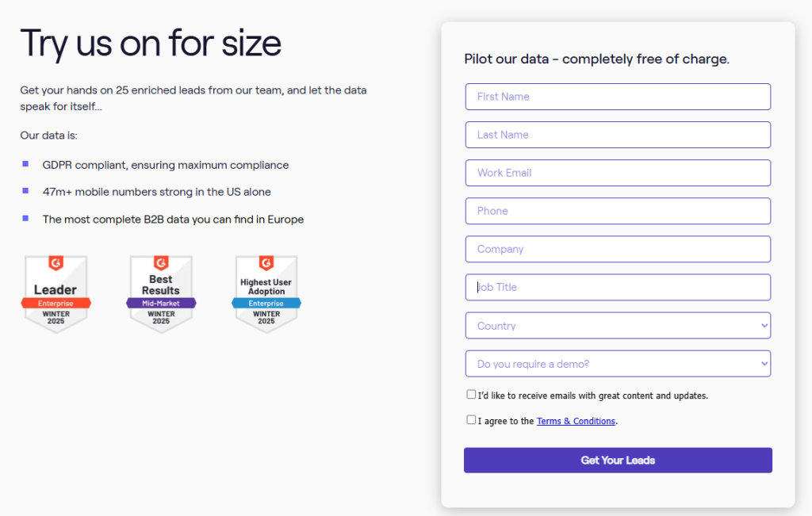
Task: Click the bullet beside 47m+ mobile numbers
Action: [25, 191]
